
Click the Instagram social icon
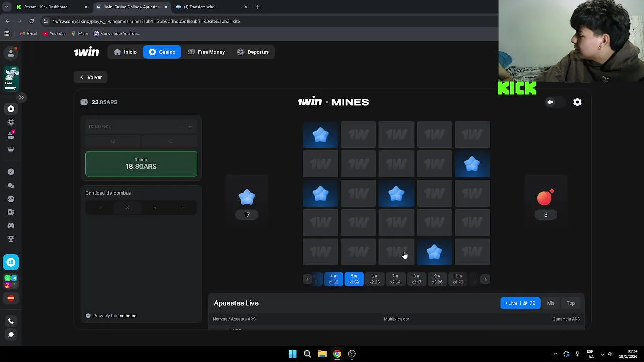point(7,285)
